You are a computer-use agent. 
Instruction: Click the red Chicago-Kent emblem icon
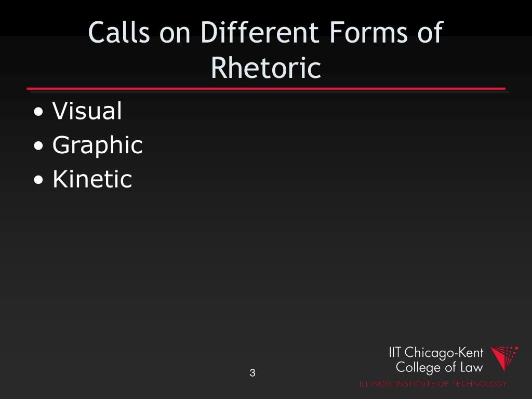pos(504,358)
